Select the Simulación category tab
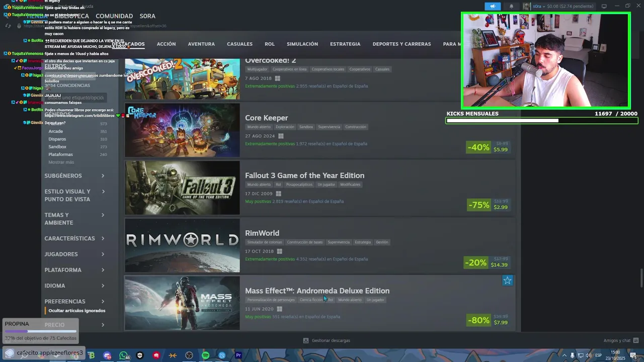 coord(302,44)
